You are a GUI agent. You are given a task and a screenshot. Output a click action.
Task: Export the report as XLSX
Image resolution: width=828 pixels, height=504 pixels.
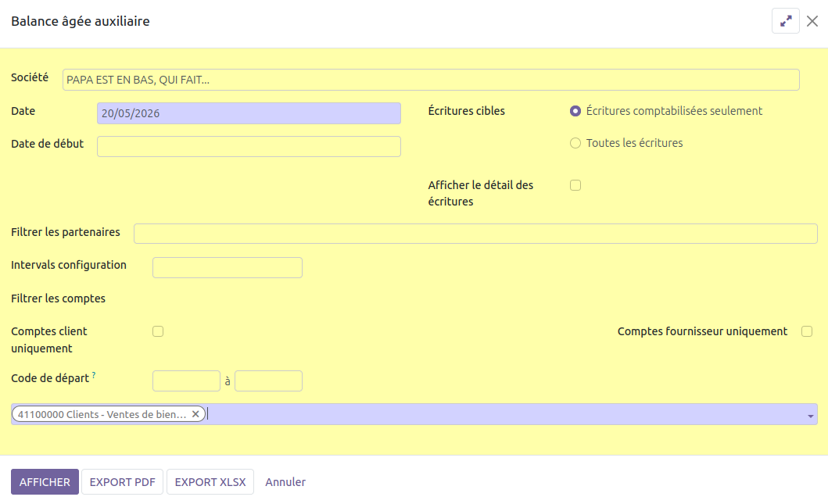coord(210,482)
